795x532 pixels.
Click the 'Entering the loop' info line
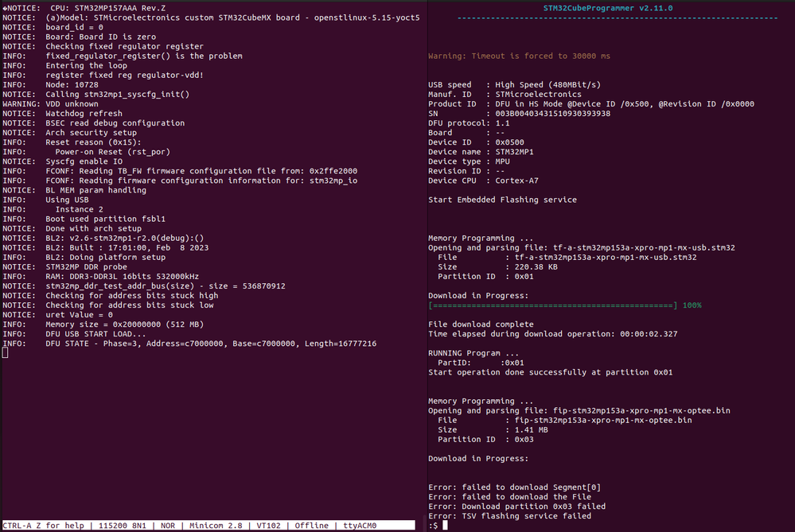(65, 66)
